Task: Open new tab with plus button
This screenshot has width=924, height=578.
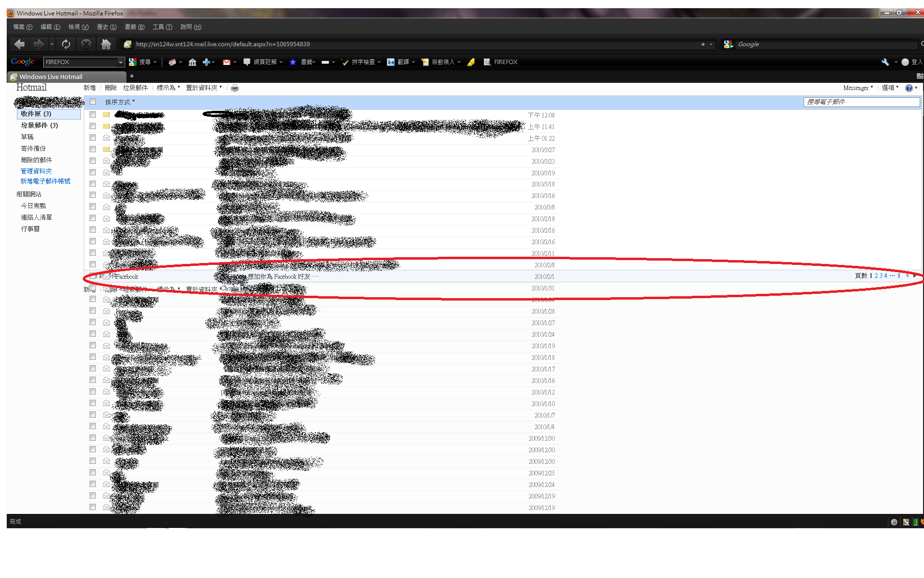Action: pos(131,76)
